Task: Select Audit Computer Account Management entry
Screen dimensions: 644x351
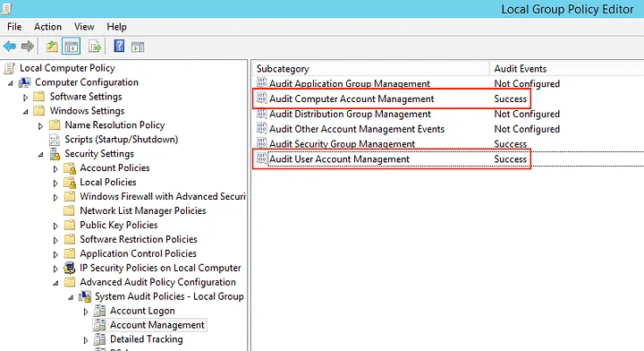Action: point(392,98)
